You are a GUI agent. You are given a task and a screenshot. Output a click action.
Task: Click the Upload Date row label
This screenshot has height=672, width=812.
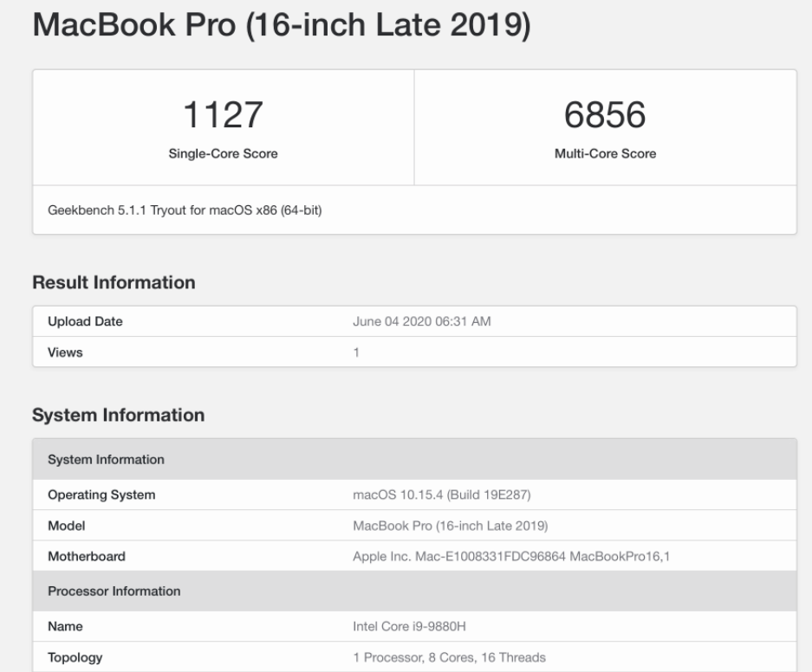(85, 321)
